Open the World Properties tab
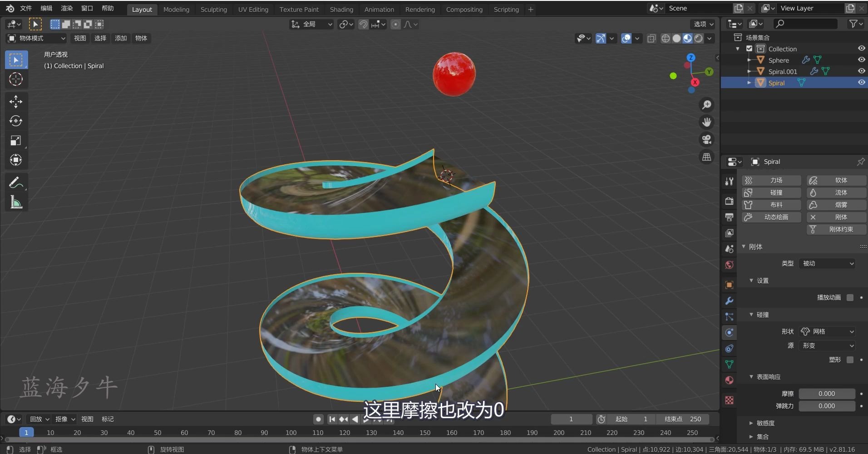Image resolution: width=868 pixels, height=454 pixels. pos(729,265)
